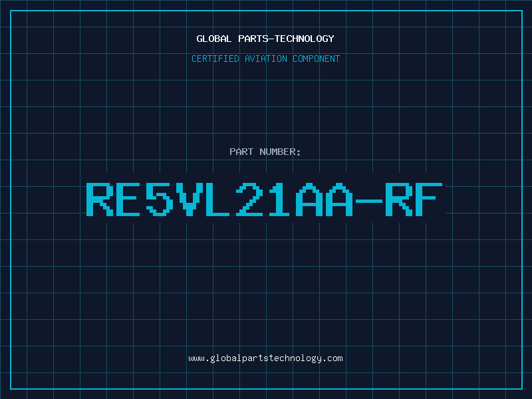This screenshot has height=399, width=532.
Task: Select the part number RE5VL21AA-RF
Action: pyautogui.click(x=265, y=199)
